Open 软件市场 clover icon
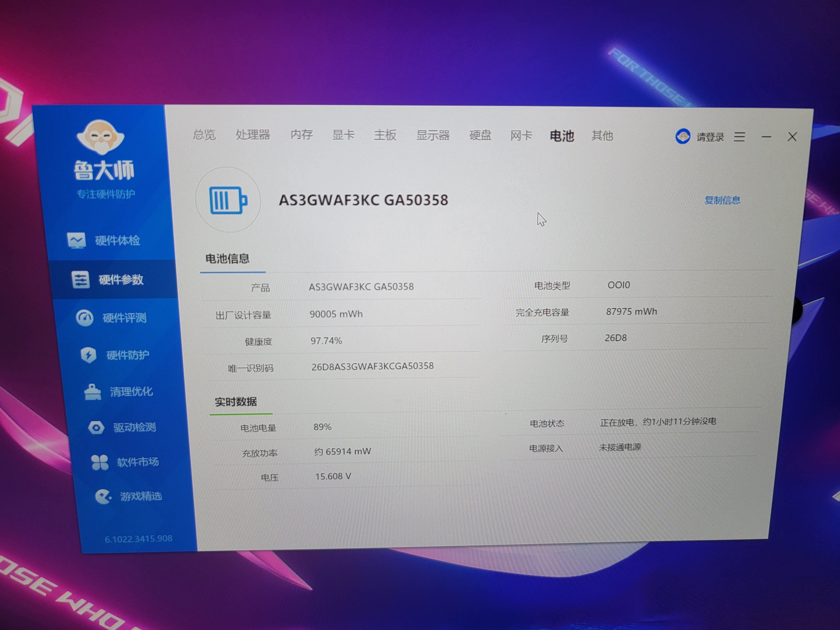Screen dimensions: 840x630 click(x=100, y=462)
